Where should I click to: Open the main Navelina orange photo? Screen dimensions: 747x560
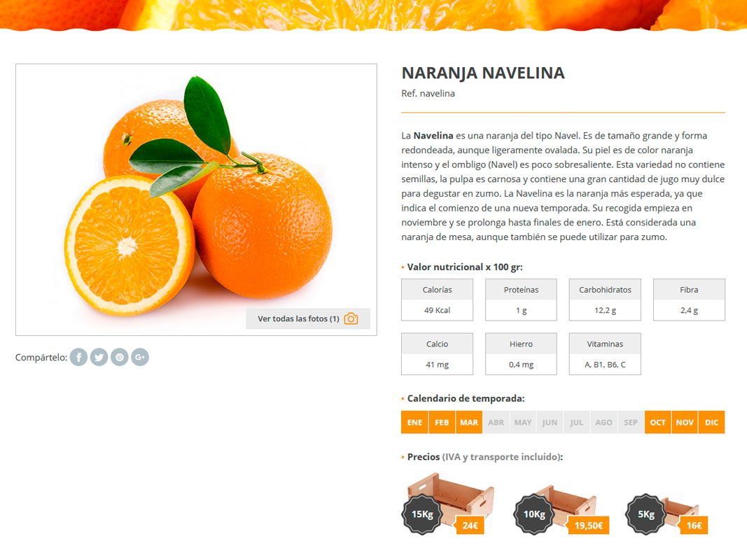pos(196,199)
